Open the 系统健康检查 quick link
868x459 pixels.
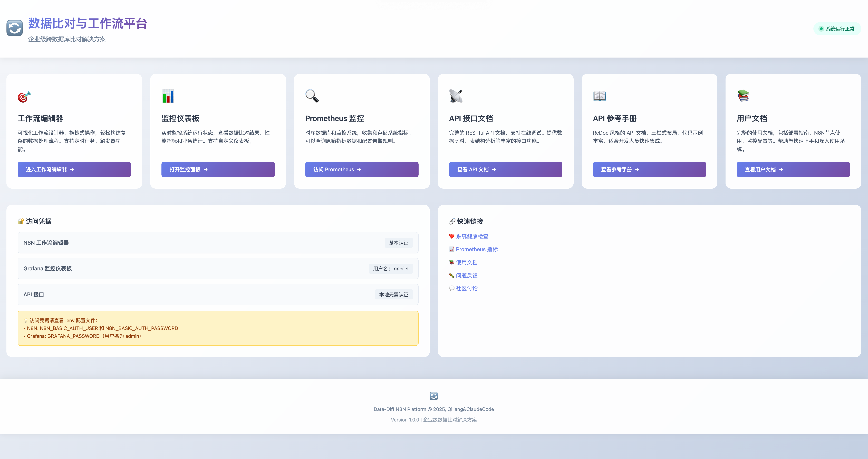pyautogui.click(x=472, y=236)
